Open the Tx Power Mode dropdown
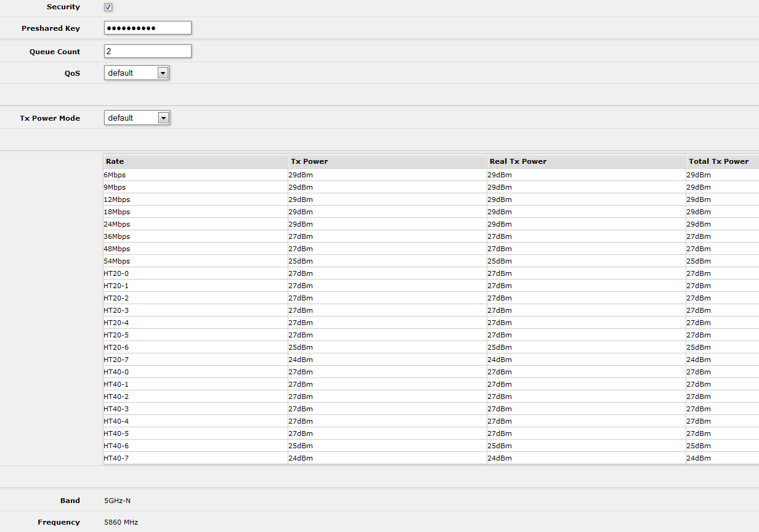The image size is (759, 532). (x=137, y=118)
